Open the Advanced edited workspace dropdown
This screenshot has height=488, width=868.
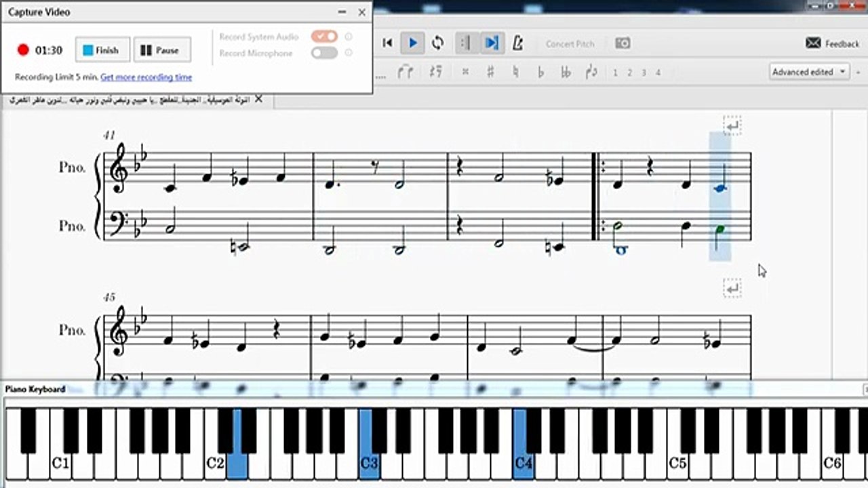[810, 72]
